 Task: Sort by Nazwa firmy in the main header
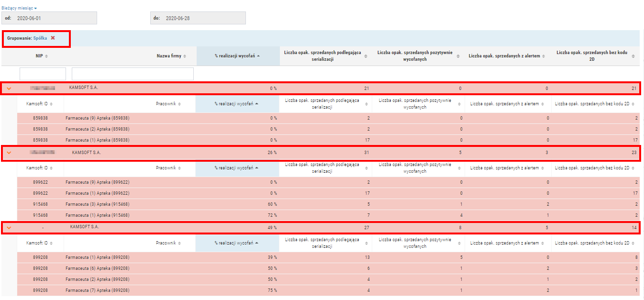[171, 56]
